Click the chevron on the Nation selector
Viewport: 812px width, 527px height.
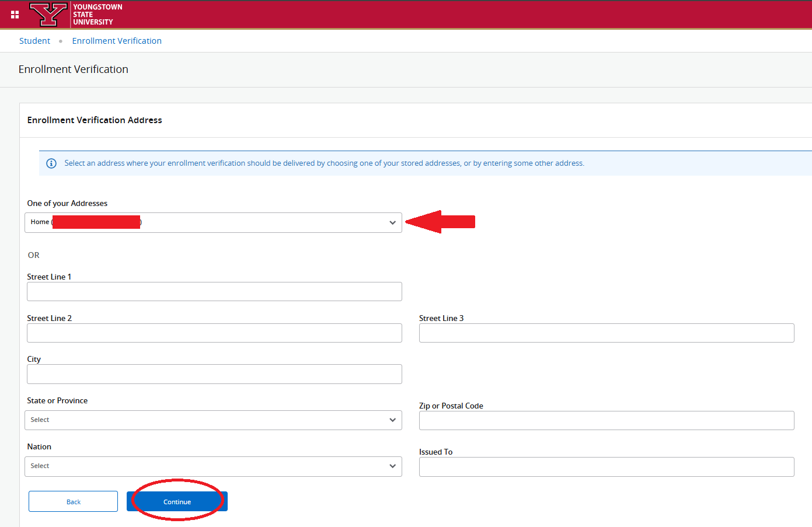tap(392, 466)
